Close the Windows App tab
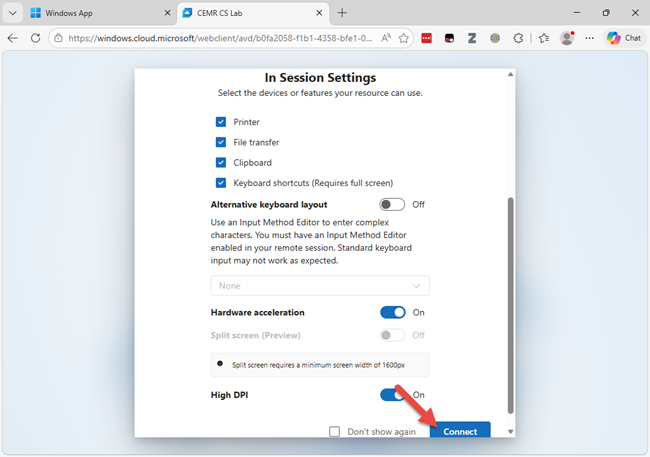This screenshot has width=650, height=457. click(x=167, y=13)
